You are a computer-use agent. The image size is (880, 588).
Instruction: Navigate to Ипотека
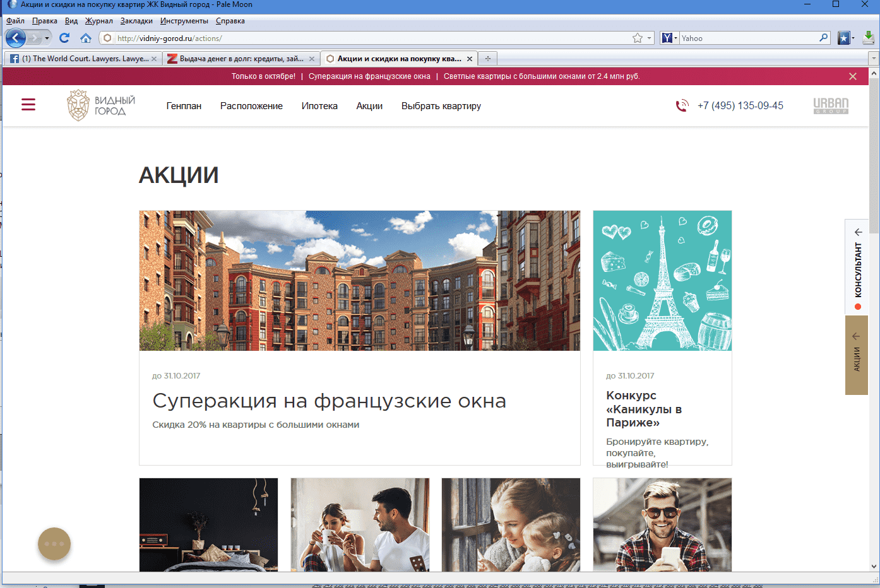[319, 106]
